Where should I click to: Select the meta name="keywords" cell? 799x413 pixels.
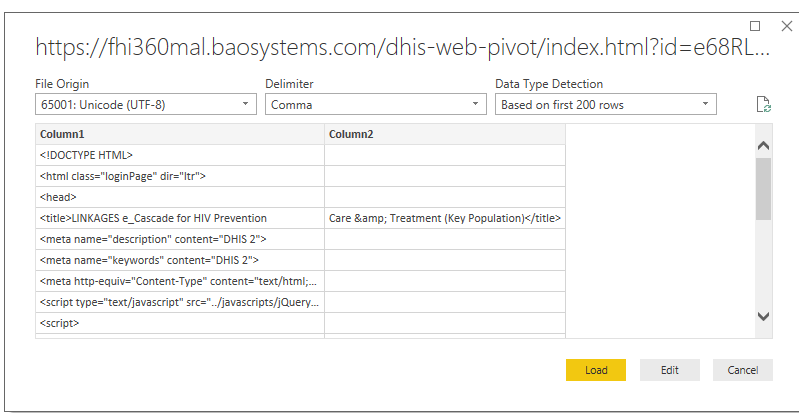[180, 260]
